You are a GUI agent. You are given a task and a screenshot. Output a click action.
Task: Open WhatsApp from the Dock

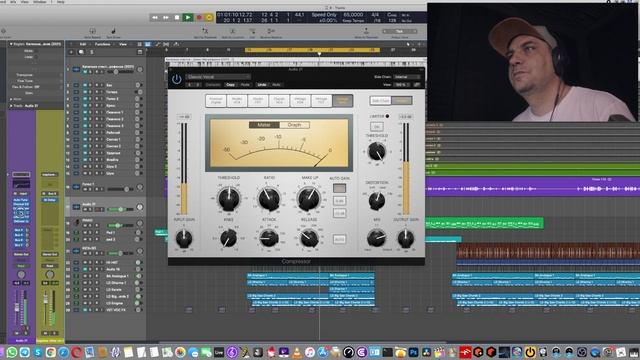11,352
